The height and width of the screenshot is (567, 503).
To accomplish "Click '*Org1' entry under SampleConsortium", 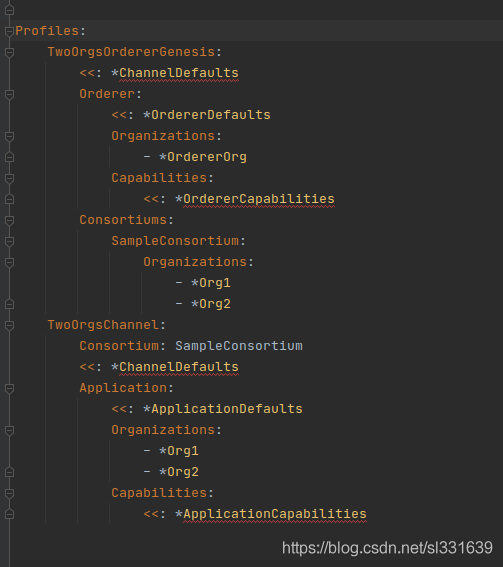I will [211, 282].
